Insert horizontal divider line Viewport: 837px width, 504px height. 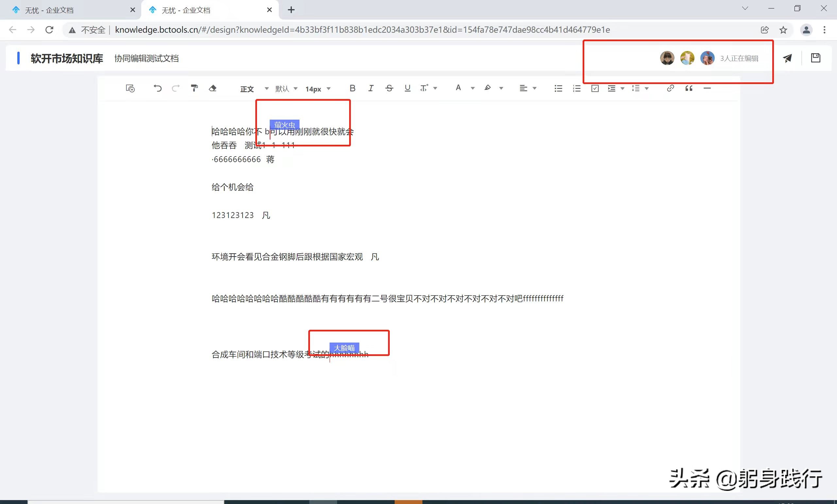(x=707, y=88)
